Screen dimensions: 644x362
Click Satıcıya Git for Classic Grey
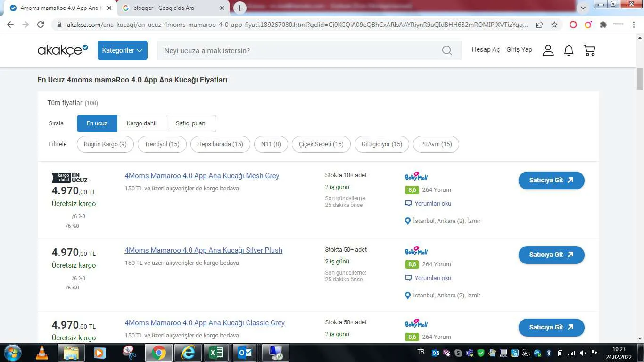552,327
